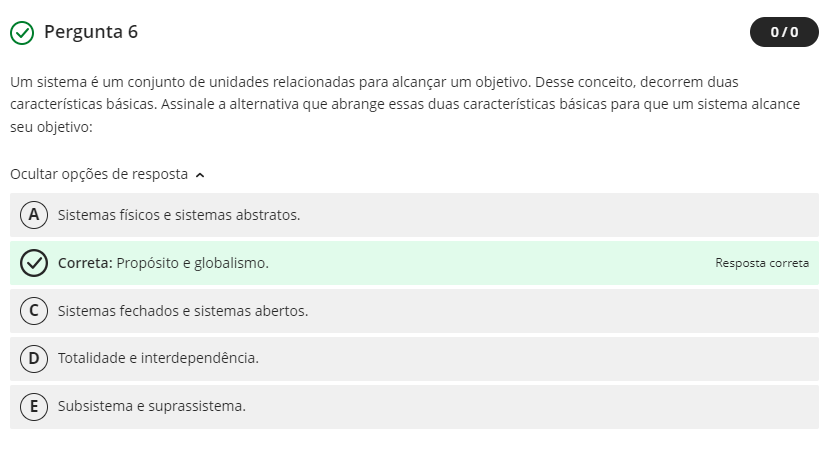Select option E circle letter
This screenshot has height=455, width=833.
[34, 406]
